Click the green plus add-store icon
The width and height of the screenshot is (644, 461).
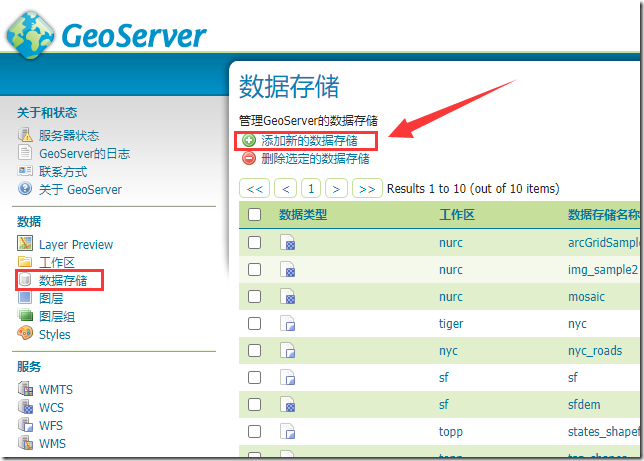tap(248, 141)
